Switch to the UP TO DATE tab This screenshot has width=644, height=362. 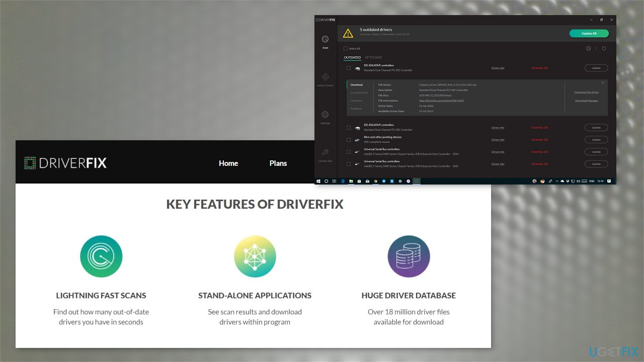click(x=373, y=58)
